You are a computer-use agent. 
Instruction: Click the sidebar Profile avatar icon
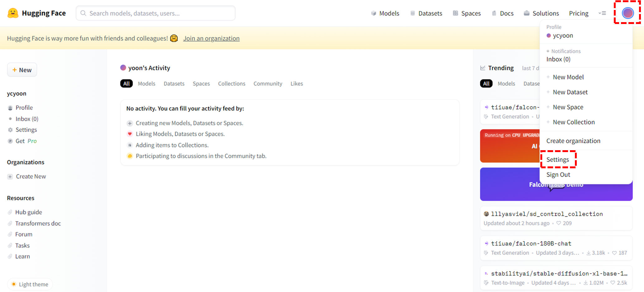coord(10,108)
